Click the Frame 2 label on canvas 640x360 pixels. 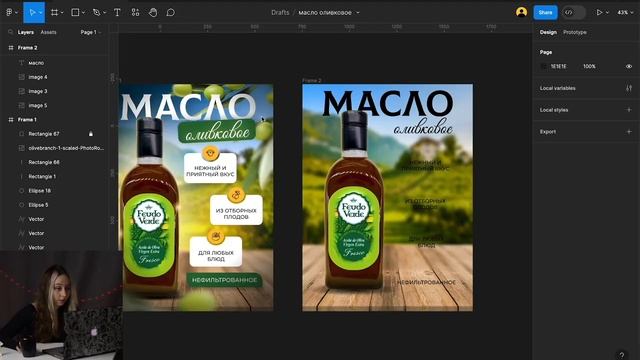(311, 80)
